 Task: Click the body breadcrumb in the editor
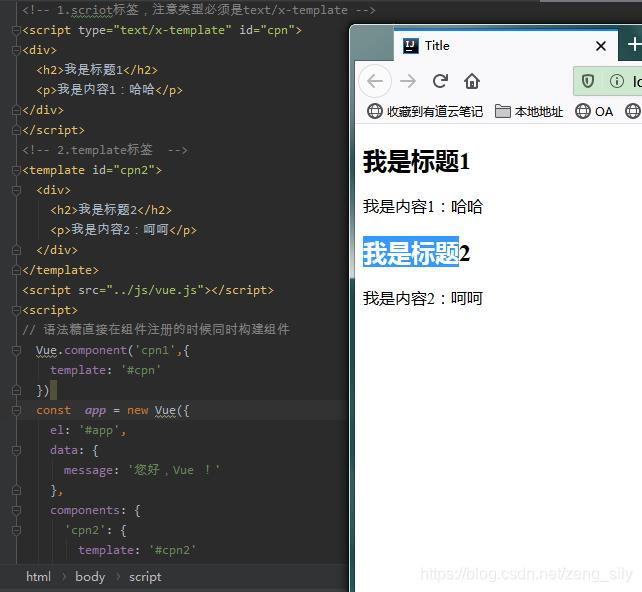90,576
